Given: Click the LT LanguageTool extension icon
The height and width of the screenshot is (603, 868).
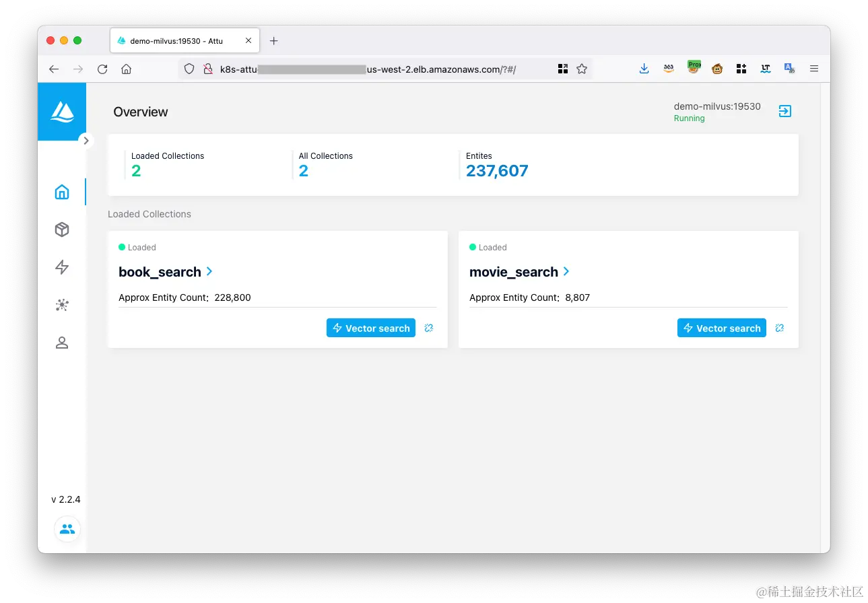Looking at the screenshot, I should pyautogui.click(x=766, y=69).
